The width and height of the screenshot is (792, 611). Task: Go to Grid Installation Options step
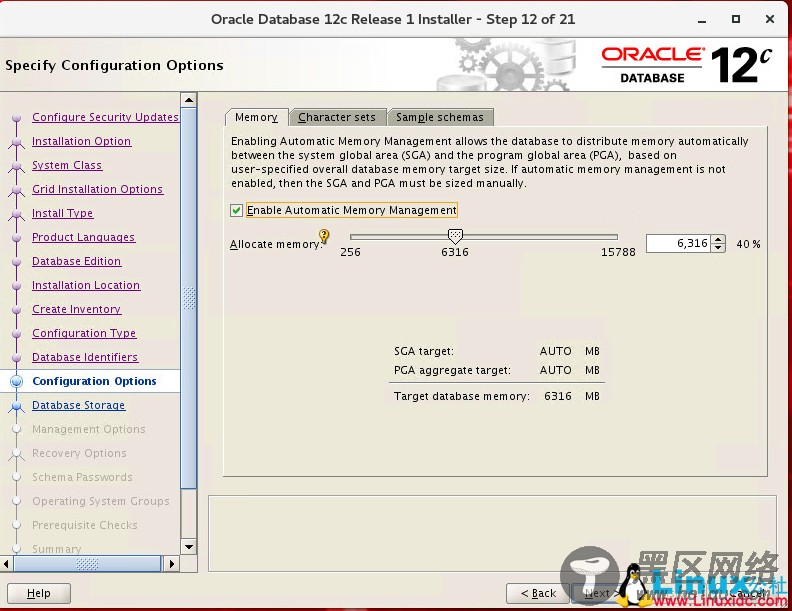tap(97, 189)
